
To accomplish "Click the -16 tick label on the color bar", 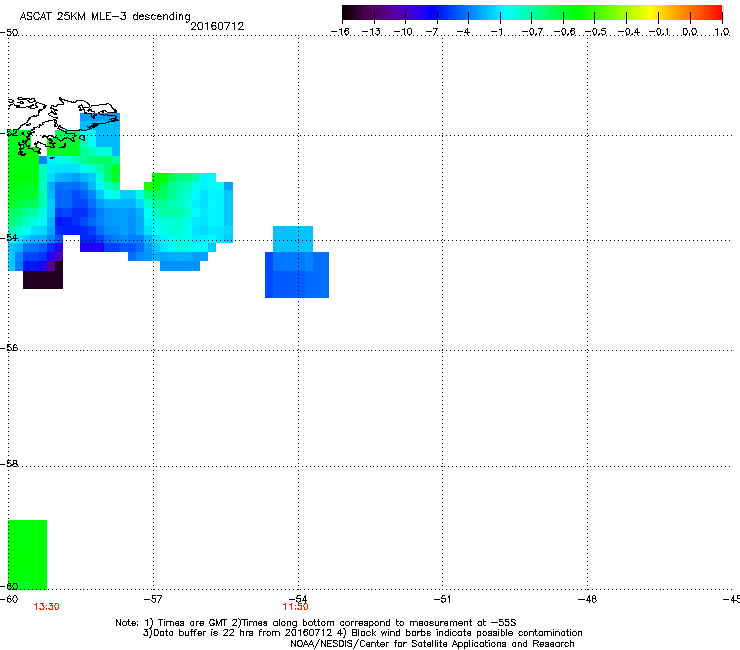I will click(340, 32).
